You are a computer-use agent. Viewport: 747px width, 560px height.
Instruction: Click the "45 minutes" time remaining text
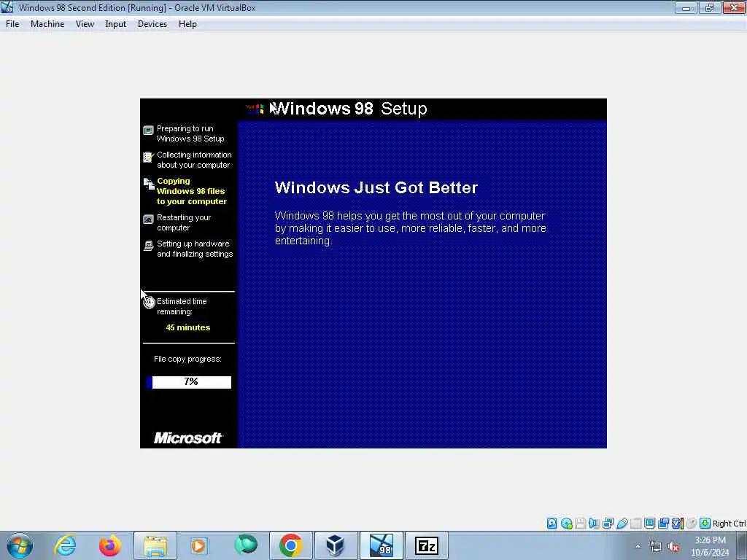[x=187, y=327]
